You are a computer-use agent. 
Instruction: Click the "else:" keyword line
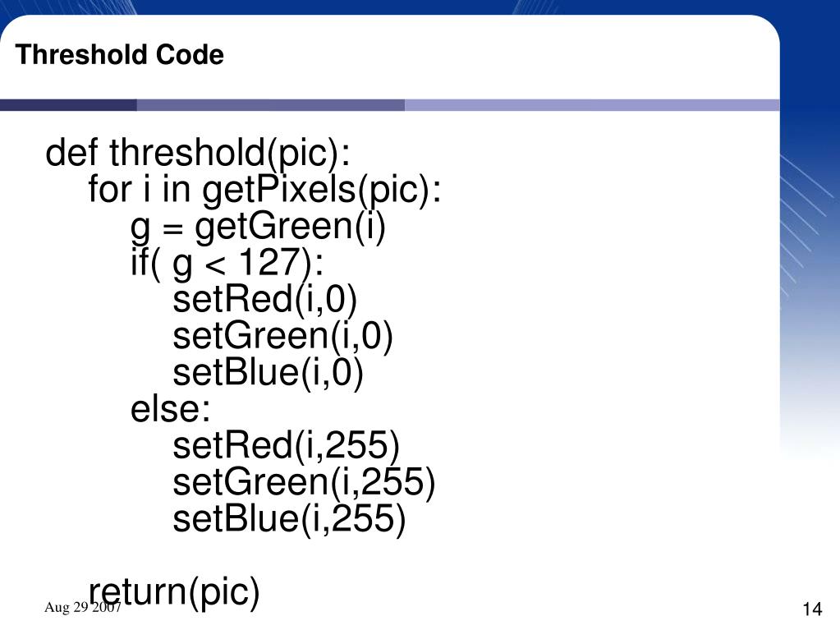170,409
